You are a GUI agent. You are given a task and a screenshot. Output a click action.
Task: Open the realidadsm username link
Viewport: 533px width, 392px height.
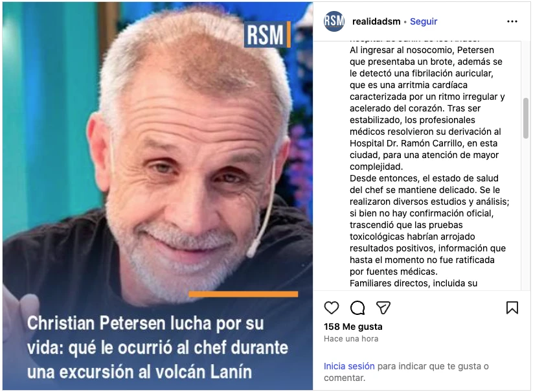click(x=376, y=21)
